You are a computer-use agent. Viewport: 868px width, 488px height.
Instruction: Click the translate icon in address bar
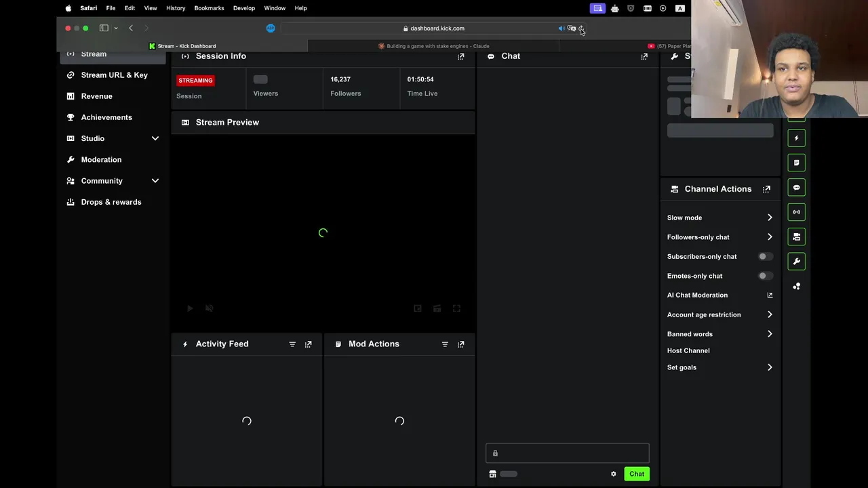(572, 28)
